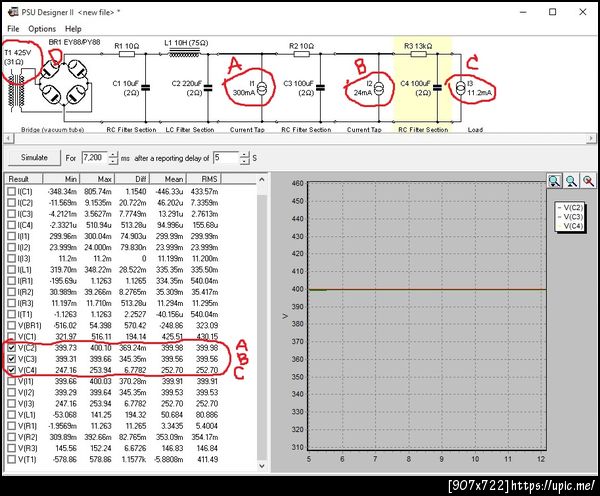This screenshot has width=600, height=496.
Task: Uncheck the V(C3) result checkbox
Action: (11, 359)
